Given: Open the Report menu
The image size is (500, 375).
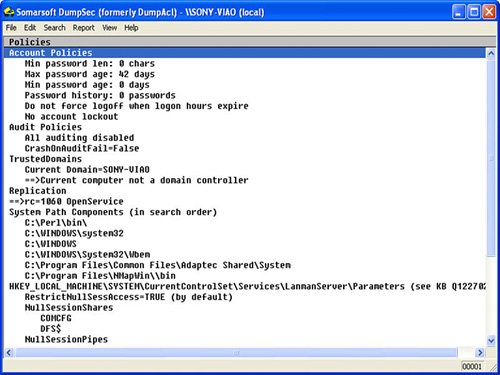Looking at the screenshot, I should tap(84, 28).
